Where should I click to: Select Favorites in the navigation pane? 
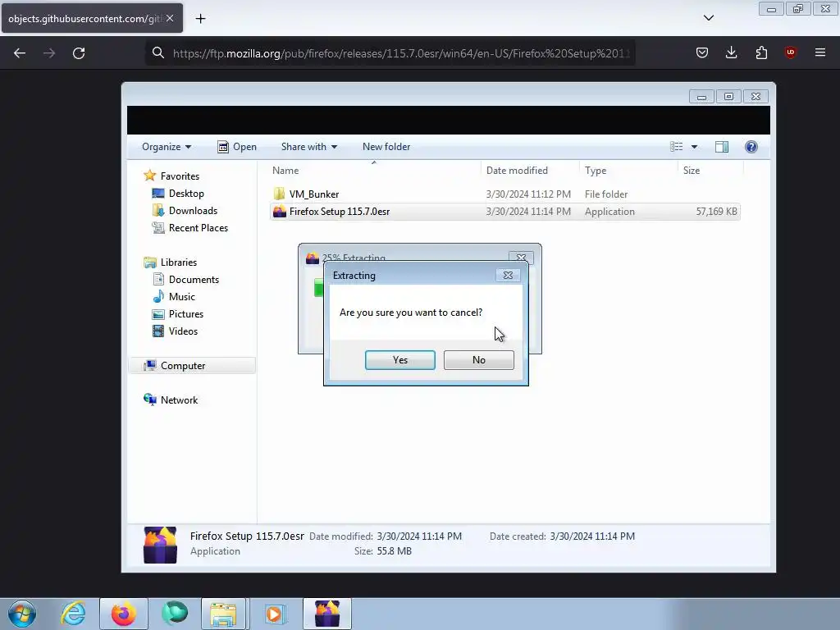pos(180,176)
